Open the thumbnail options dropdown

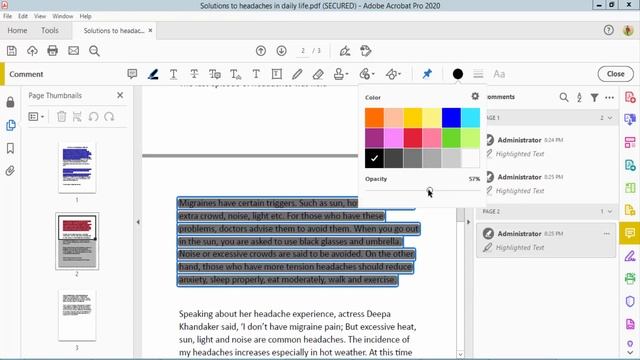36,117
